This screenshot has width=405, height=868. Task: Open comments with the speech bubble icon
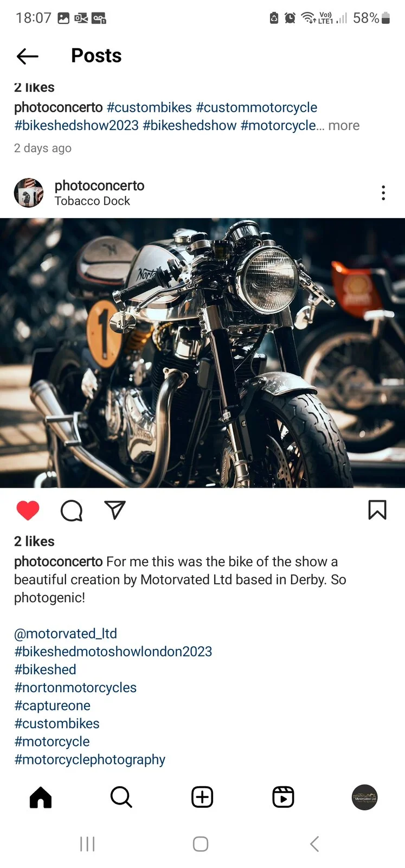[x=72, y=510]
